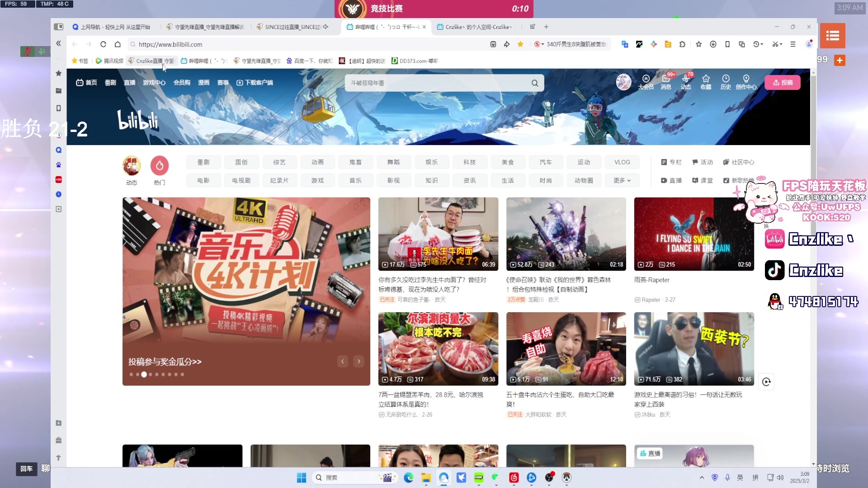Open the VLOG category

[622, 162]
